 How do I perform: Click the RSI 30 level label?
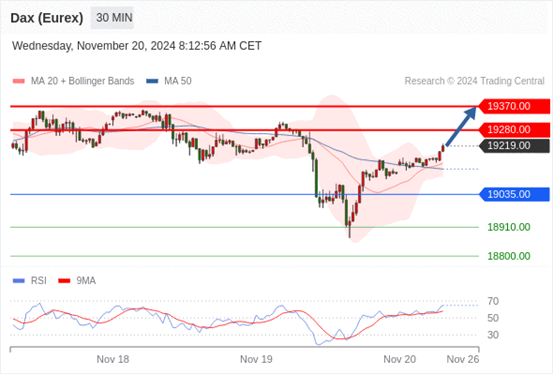[x=493, y=335]
